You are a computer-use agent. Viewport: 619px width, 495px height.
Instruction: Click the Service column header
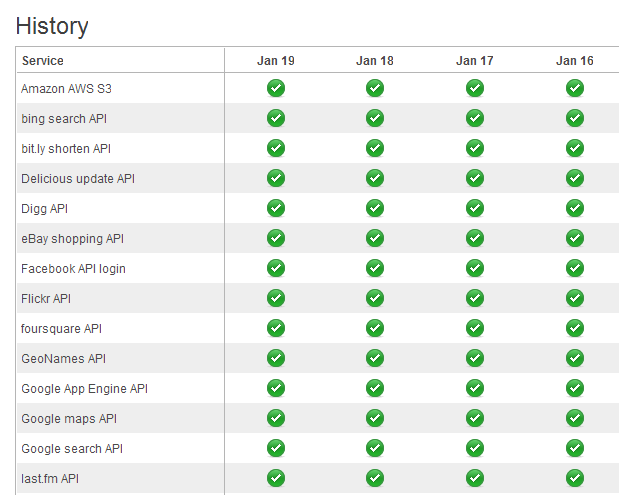(43, 61)
